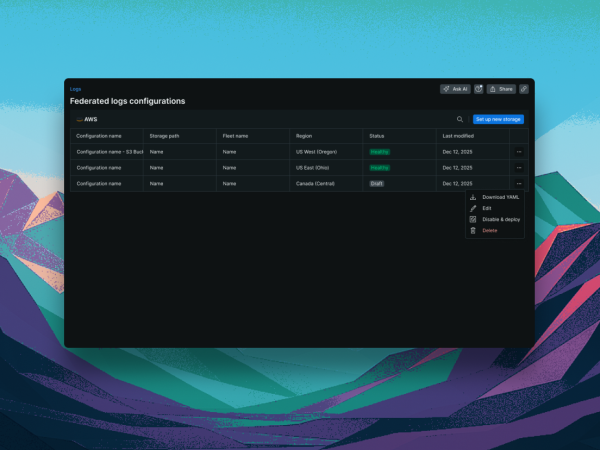Screen dimensions: 600x450
Task: Click Healthy status badge in Ohio row
Action: [380, 168]
